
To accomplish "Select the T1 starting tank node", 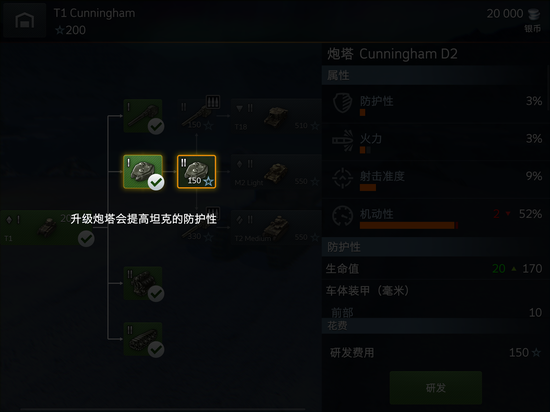I will (x=47, y=228).
